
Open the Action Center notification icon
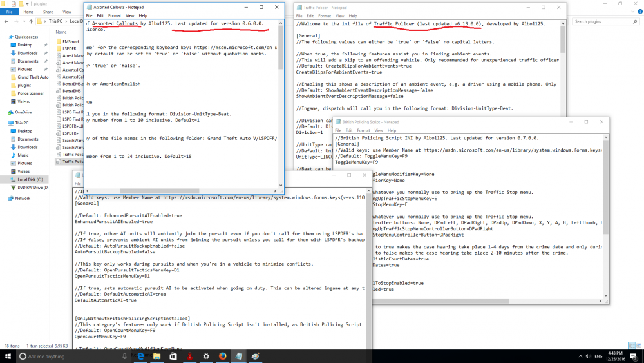pos(634,357)
